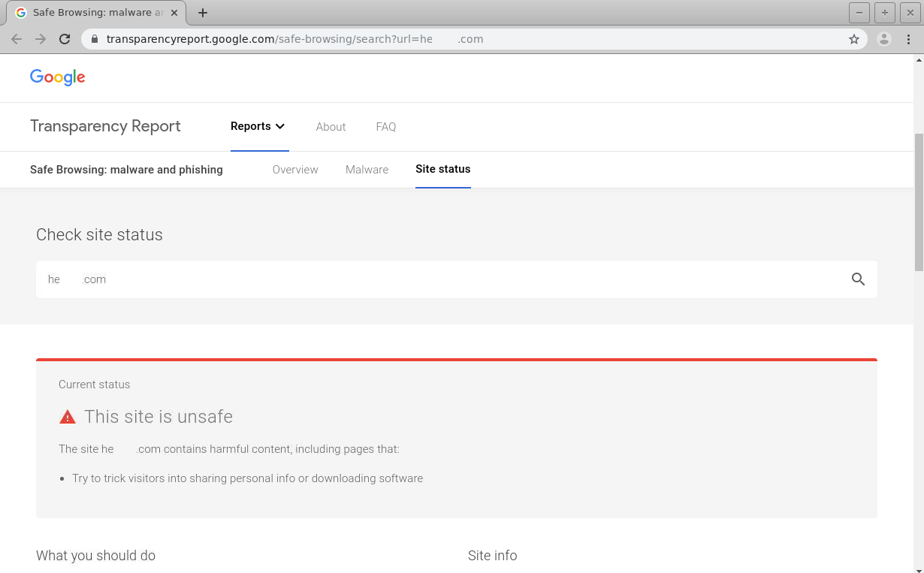924x573 pixels.
Task: Close the browser window
Action: [910, 13]
